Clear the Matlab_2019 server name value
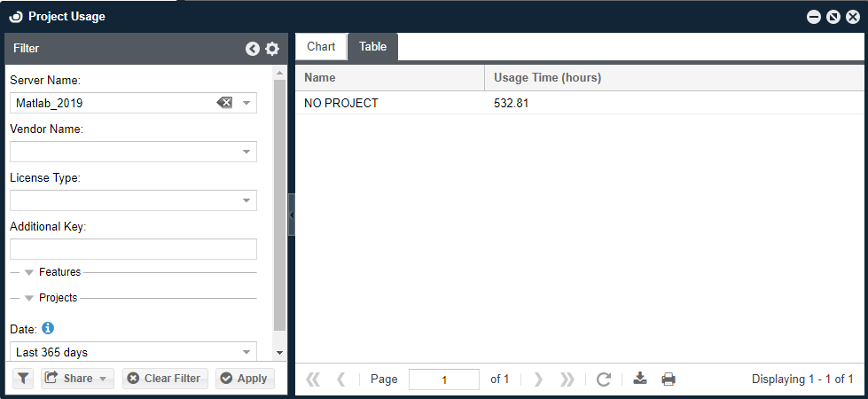 coord(224,103)
